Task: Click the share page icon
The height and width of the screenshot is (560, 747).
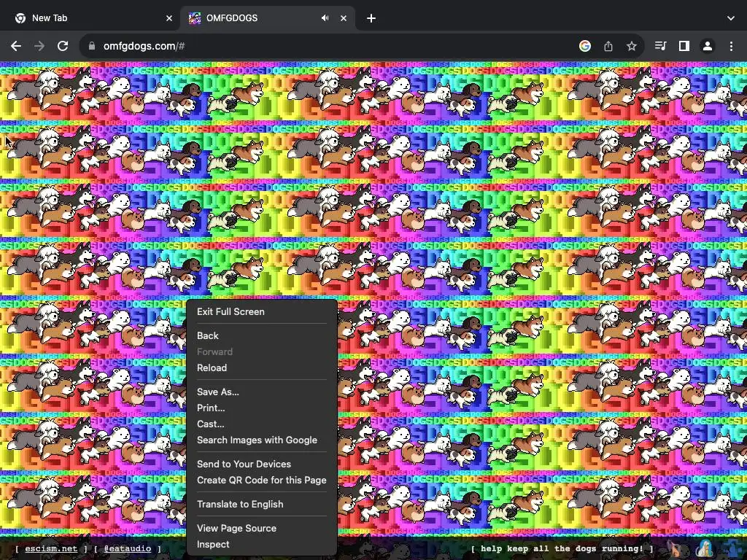Action: [608, 46]
